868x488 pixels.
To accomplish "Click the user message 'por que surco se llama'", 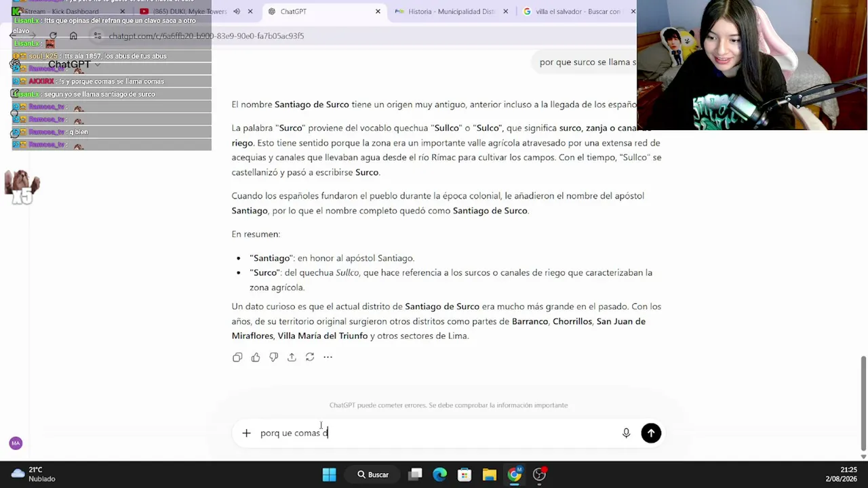I will pos(588,62).
